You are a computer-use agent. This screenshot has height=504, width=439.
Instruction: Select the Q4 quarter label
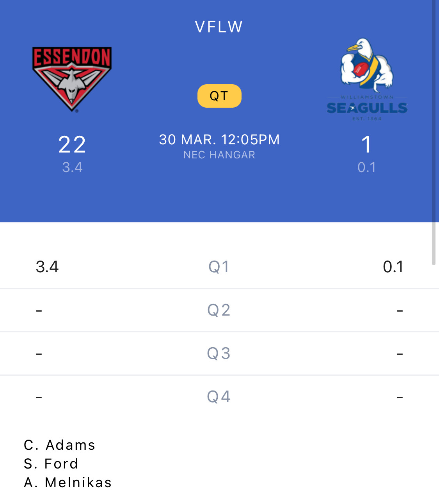[219, 397]
